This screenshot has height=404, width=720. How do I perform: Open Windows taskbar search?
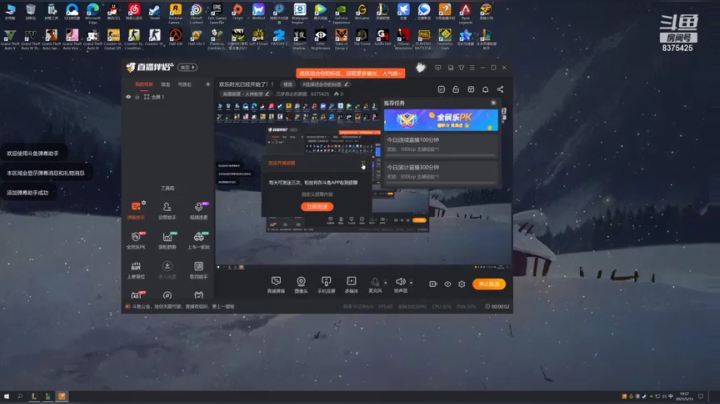20,396
